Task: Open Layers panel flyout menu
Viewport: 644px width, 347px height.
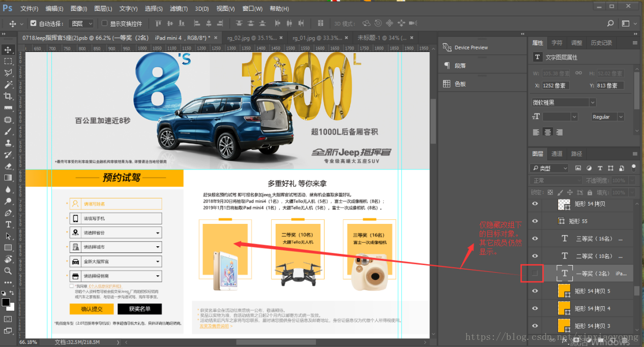Action: pos(635,154)
